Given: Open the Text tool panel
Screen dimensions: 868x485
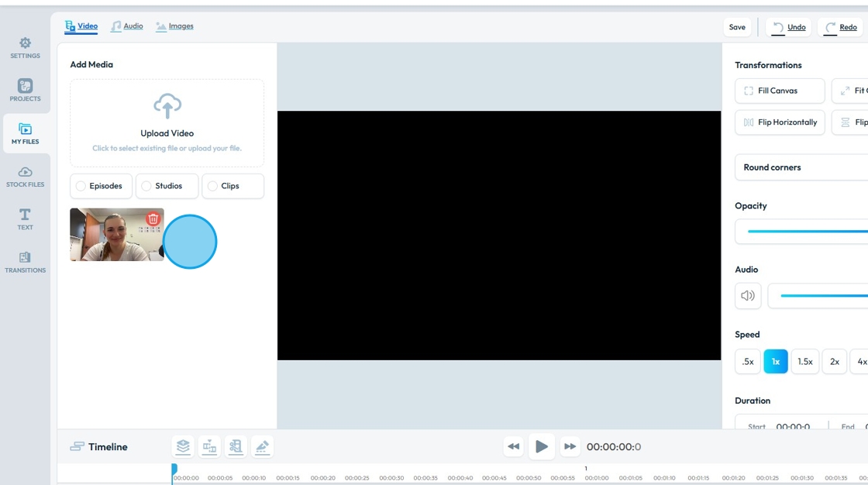Looking at the screenshot, I should 25,219.
